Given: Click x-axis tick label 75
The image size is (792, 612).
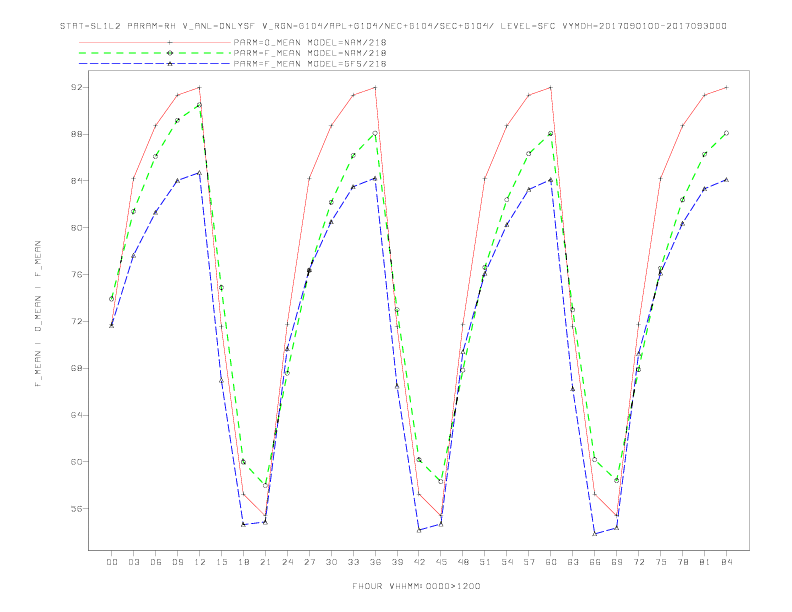Looking at the screenshot, I should pyautogui.click(x=661, y=562).
